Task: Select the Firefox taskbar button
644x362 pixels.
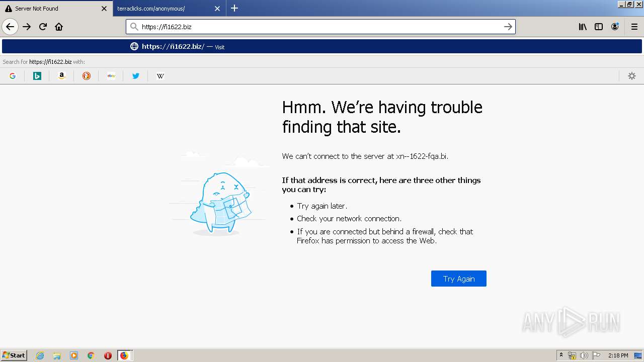Action: tap(125, 355)
